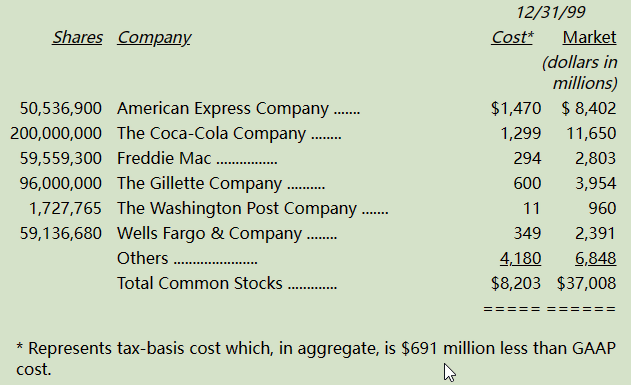631x385 pixels.
Task: Click the underlined Shares column header
Action: coord(77,37)
